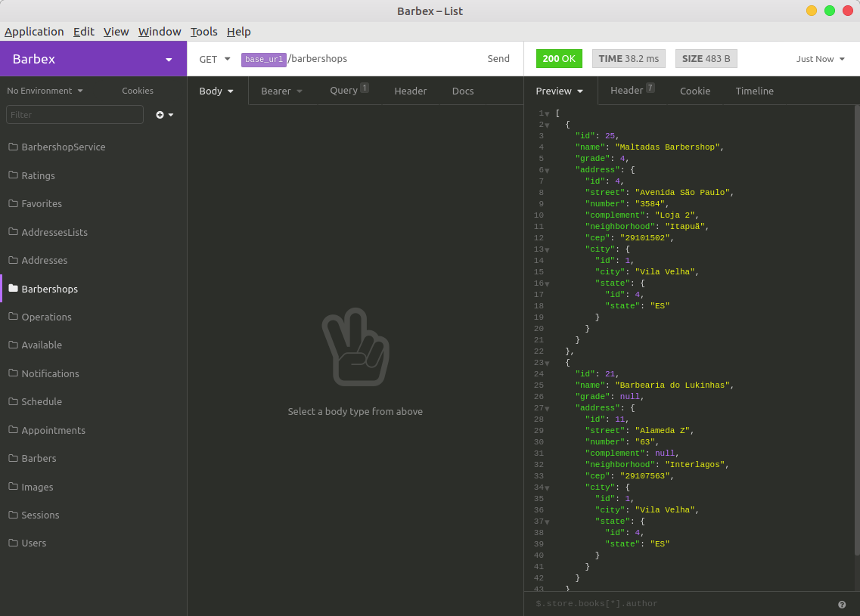Switch to the Docs tab
The height and width of the screenshot is (616, 860).
click(463, 91)
